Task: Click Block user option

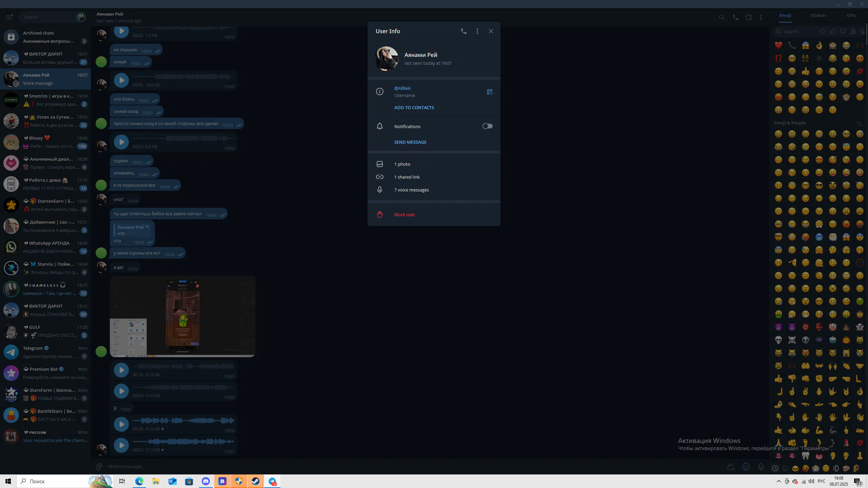Action: coord(404,215)
